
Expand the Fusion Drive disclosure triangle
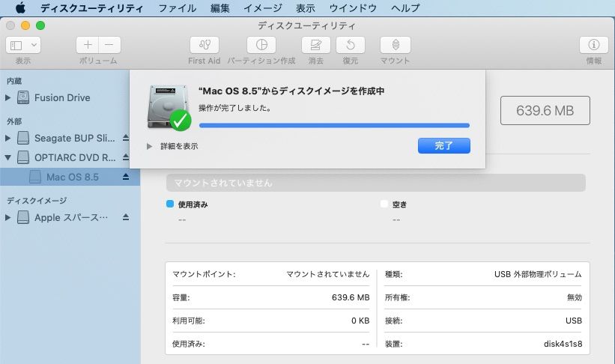7,97
